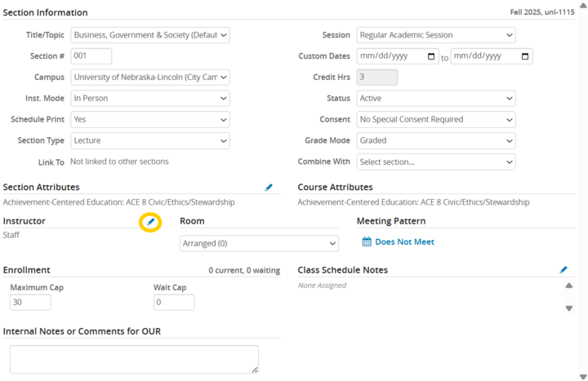Screen dimensions: 588x381
Task: Click ACE 8 text under Section Attributes
Action: (119, 202)
